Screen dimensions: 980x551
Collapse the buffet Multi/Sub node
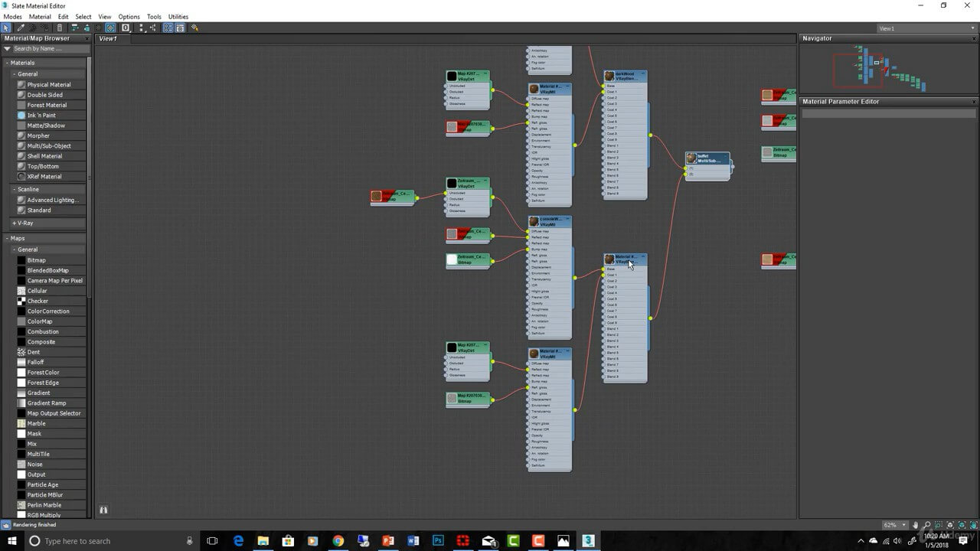[x=726, y=156]
